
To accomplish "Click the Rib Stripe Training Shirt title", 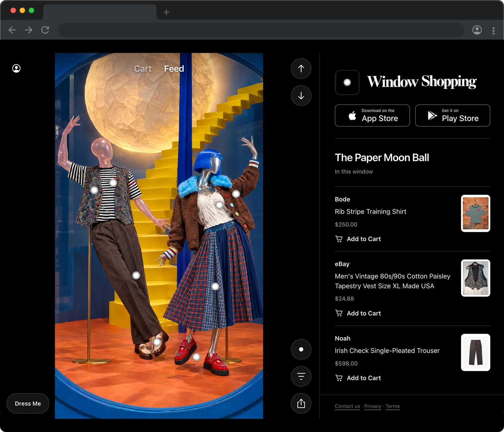I will coord(371,212).
